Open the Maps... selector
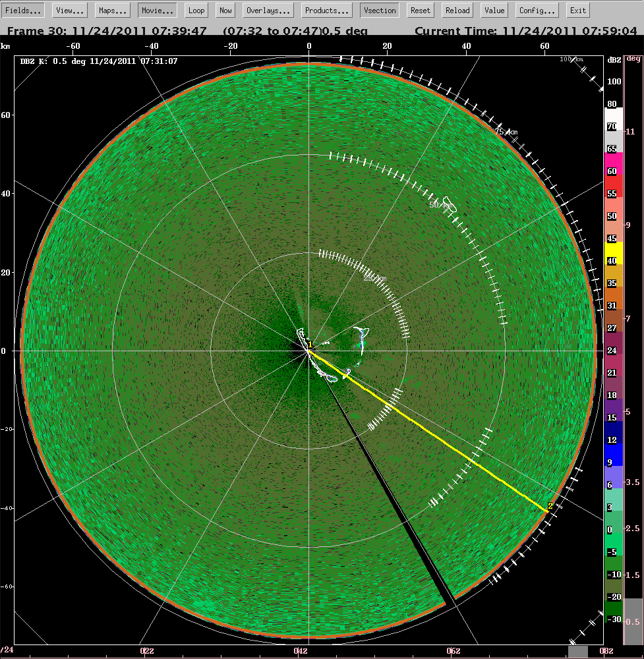The height and width of the screenshot is (659, 644). coord(113,11)
